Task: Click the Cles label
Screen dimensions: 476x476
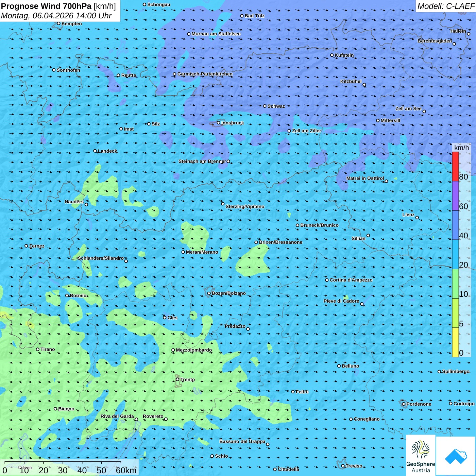Action: [172, 318]
